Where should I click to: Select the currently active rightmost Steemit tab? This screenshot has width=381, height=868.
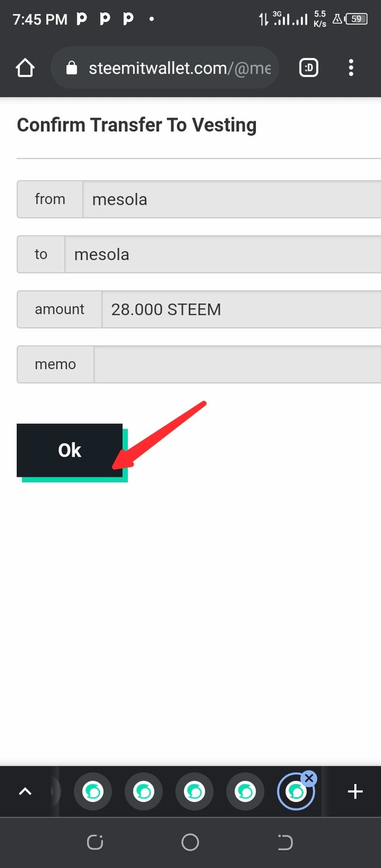pyautogui.click(x=295, y=792)
